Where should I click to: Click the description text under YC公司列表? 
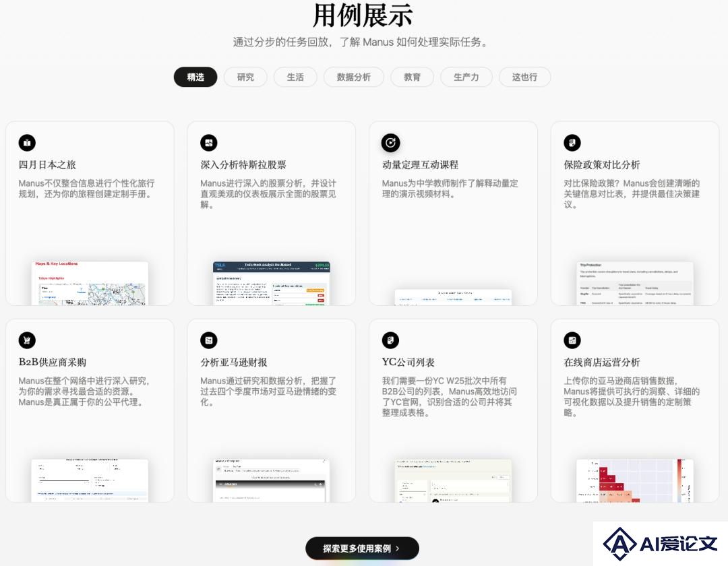pyautogui.click(x=450, y=397)
